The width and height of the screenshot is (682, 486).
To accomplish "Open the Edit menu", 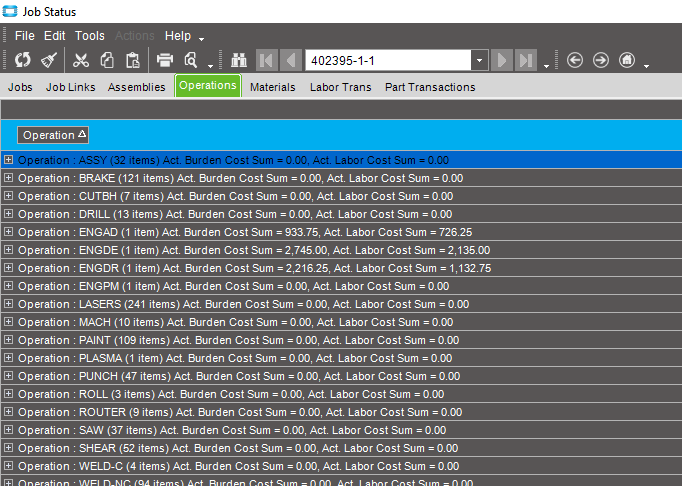I will 54,36.
